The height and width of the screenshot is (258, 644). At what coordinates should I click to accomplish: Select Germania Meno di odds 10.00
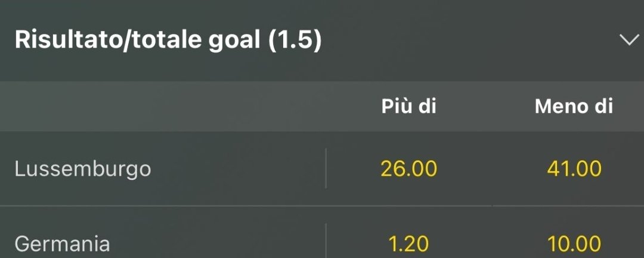[574, 244]
